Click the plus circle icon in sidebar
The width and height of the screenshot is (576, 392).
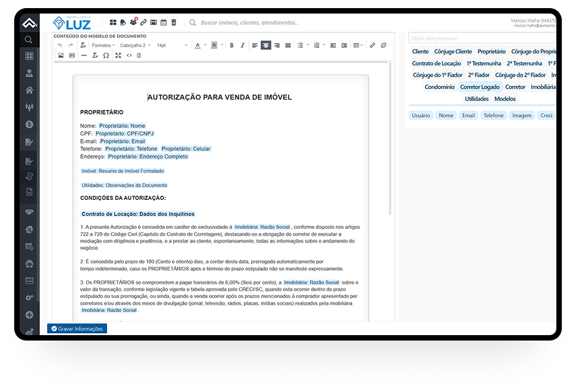coord(29,315)
